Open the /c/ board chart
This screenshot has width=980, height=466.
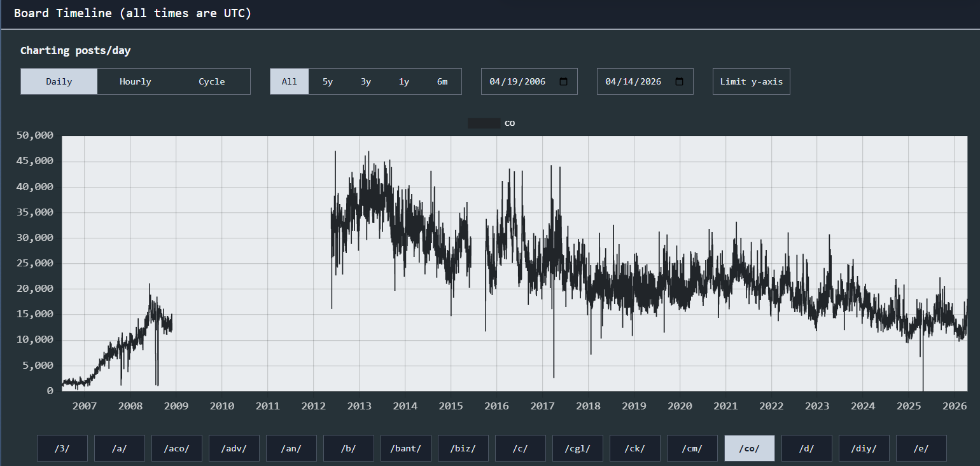(521, 448)
